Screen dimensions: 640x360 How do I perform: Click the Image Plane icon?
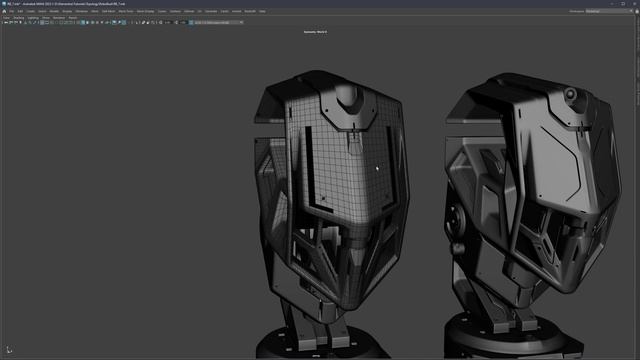coord(25,22)
